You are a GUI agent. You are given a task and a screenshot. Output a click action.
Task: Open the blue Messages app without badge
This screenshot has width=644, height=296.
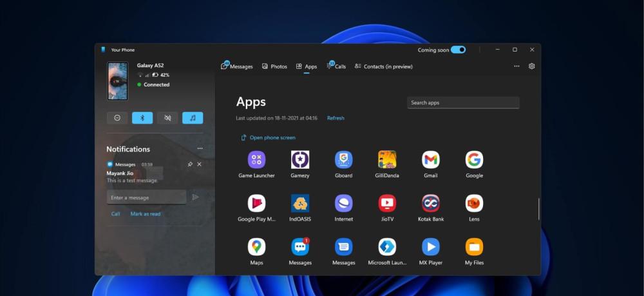click(x=344, y=247)
